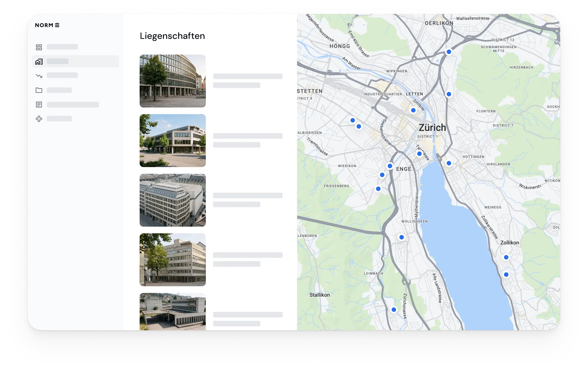Click the map pin near Wollishofen
The image size is (588, 372).
pyautogui.click(x=402, y=237)
